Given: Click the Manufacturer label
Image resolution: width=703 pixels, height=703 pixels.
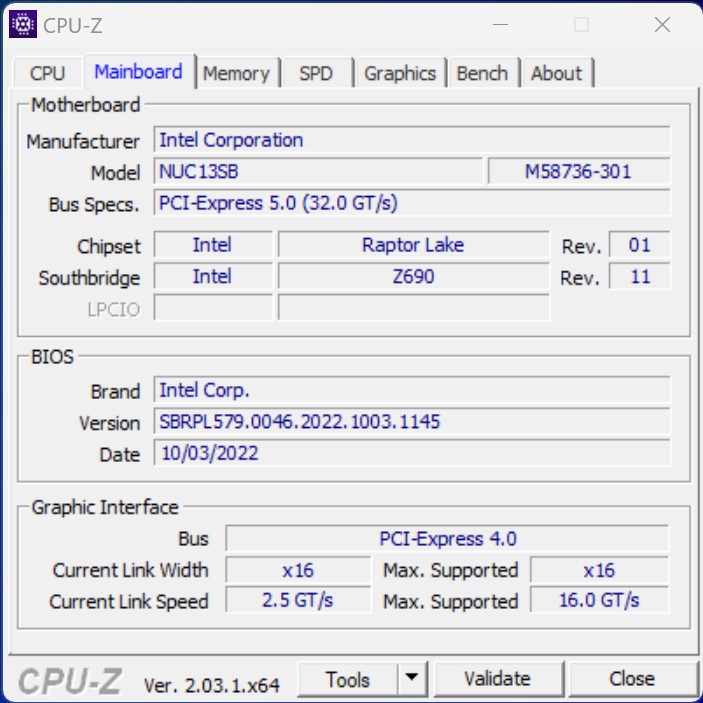Looking at the screenshot, I should 83,142.
